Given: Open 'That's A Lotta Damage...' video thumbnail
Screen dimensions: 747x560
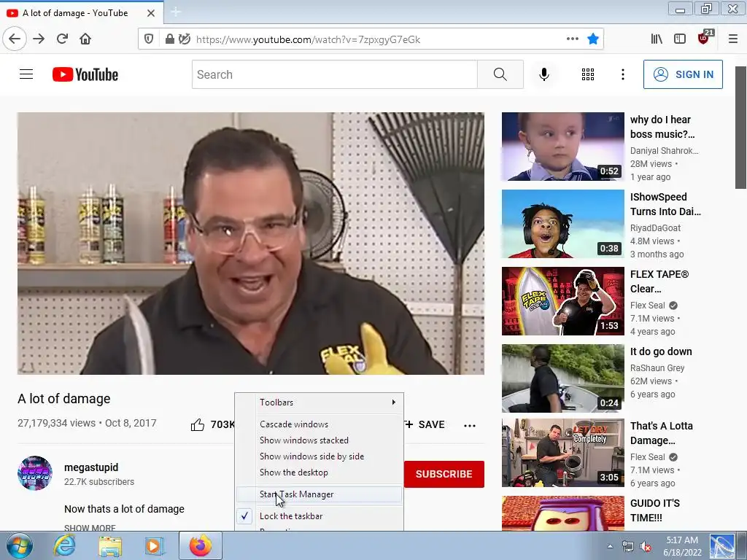Looking at the screenshot, I should point(562,452).
